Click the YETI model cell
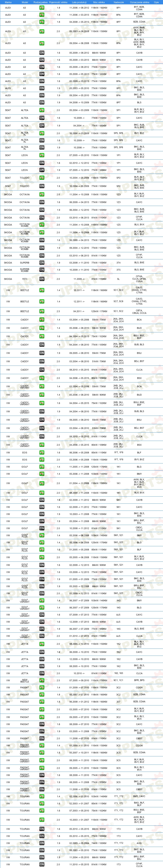Viewport: 163px width, 868px height. [25, 279]
